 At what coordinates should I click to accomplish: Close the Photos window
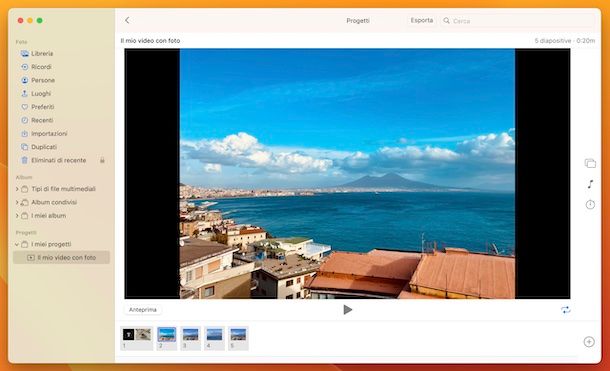click(x=20, y=20)
